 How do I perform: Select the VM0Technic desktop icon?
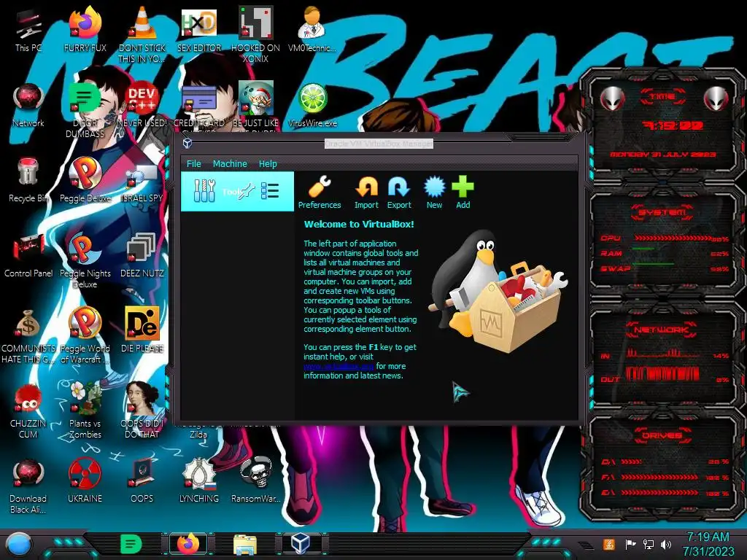[x=312, y=29]
